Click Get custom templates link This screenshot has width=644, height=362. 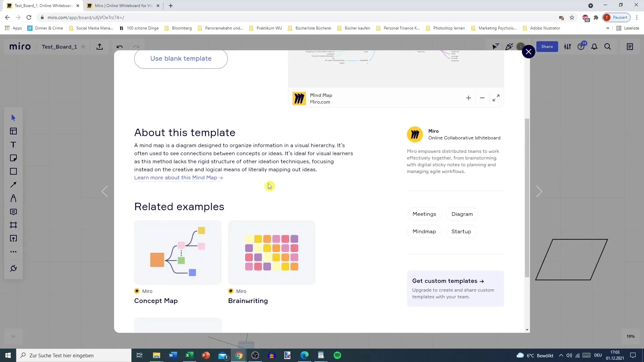(448, 281)
